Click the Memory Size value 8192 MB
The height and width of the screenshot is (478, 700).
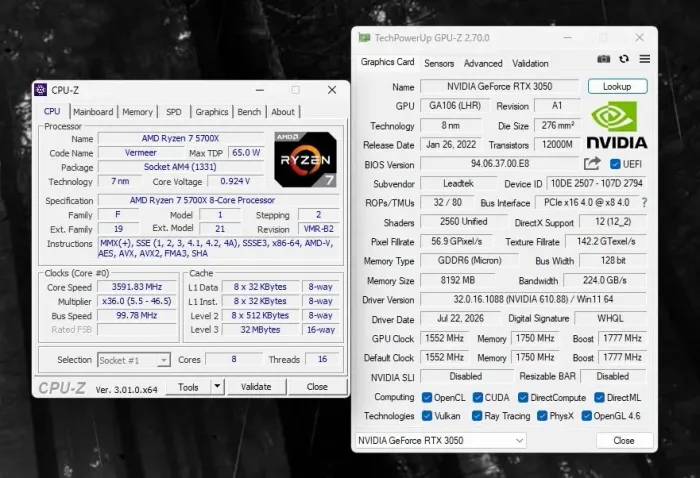click(458, 280)
